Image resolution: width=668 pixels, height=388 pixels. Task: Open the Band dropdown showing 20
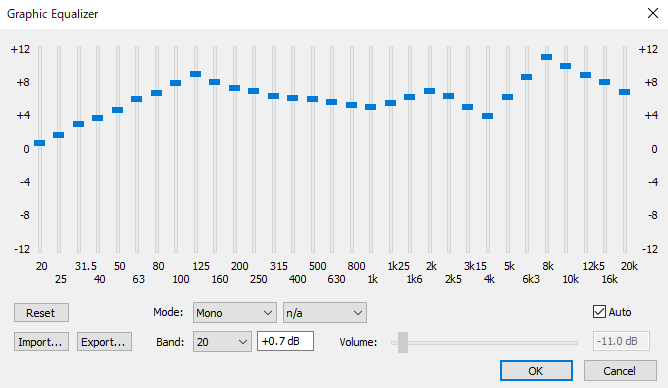pyautogui.click(x=222, y=342)
